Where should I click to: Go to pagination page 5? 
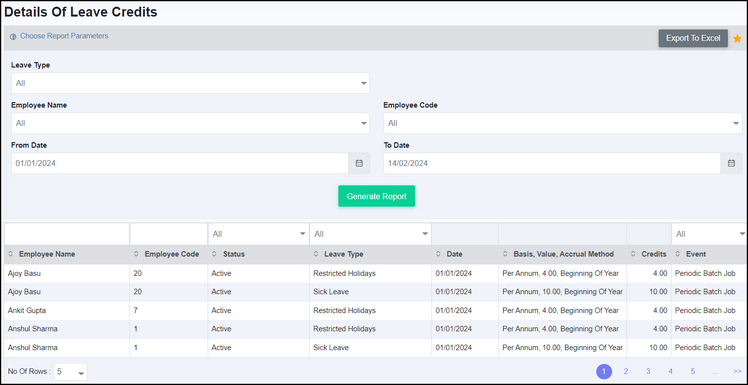(x=693, y=371)
